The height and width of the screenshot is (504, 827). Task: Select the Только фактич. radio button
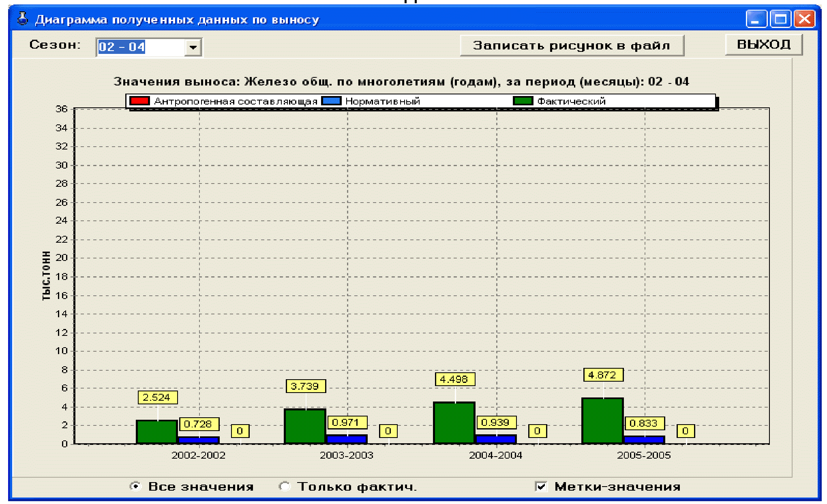tap(285, 486)
